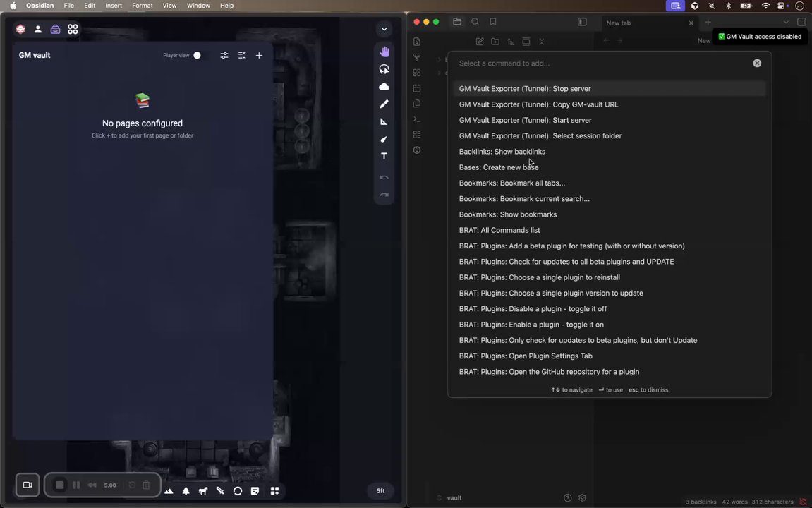Click the red Owlbear logo icon

(x=20, y=30)
